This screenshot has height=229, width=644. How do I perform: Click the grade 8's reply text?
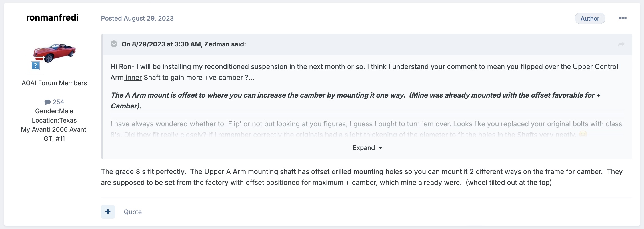pyautogui.click(x=362, y=177)
